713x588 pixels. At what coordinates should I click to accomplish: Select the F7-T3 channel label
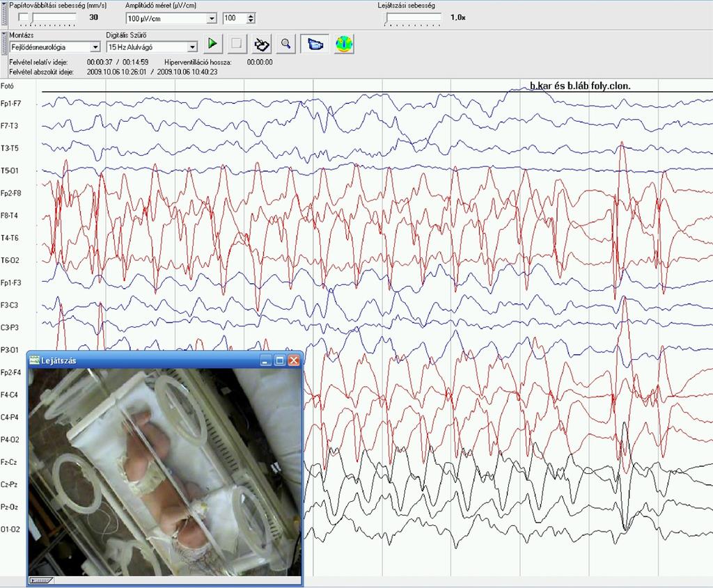(10, 126)
